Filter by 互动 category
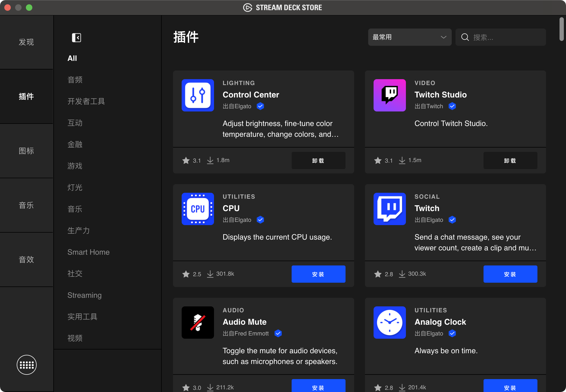 coord(75,123)
